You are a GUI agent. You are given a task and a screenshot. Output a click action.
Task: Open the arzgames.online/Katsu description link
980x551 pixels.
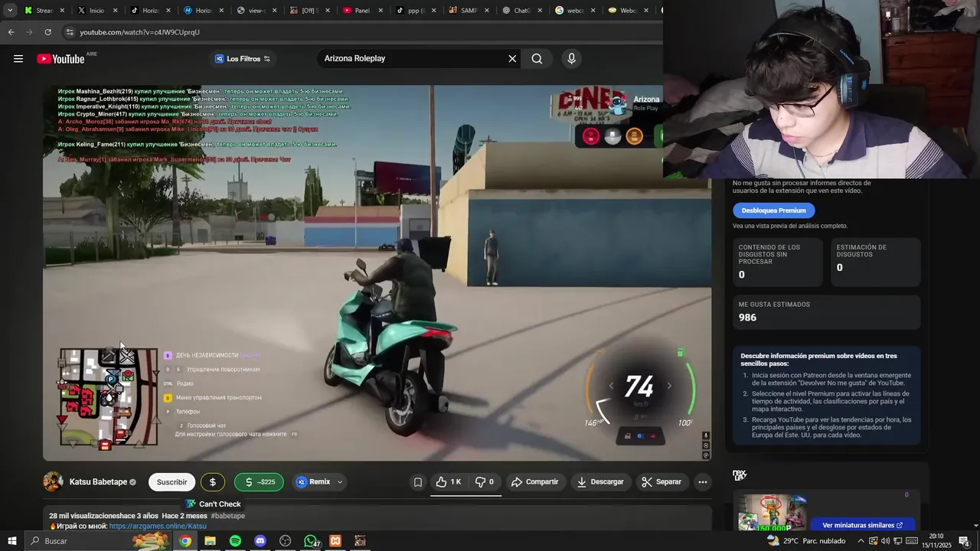point(158,526)
